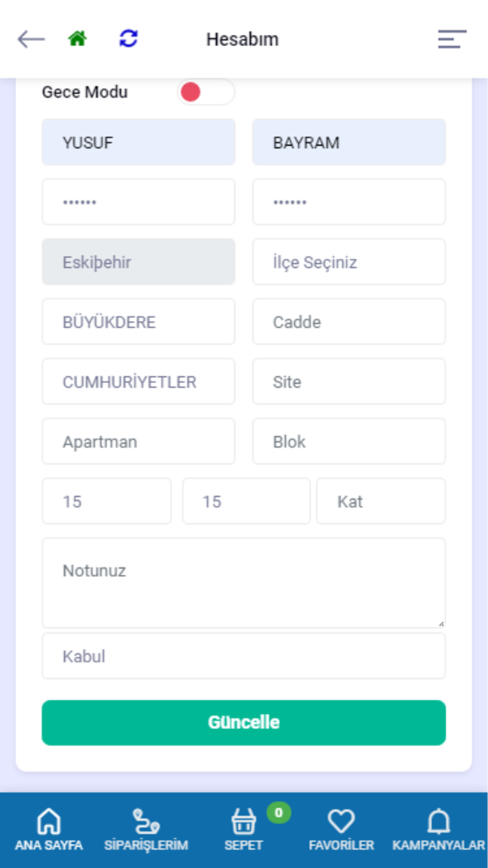Click the Cadde input field
Viewport: 488px width, 868px height.
click(x=349, y=322)
